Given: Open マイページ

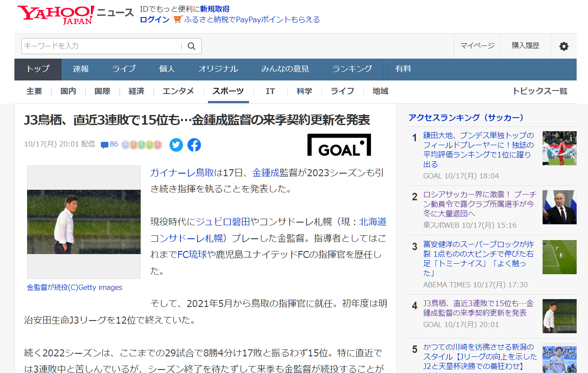Looking at the screenshot, I should pyautogui.click(x=477, y=45).
